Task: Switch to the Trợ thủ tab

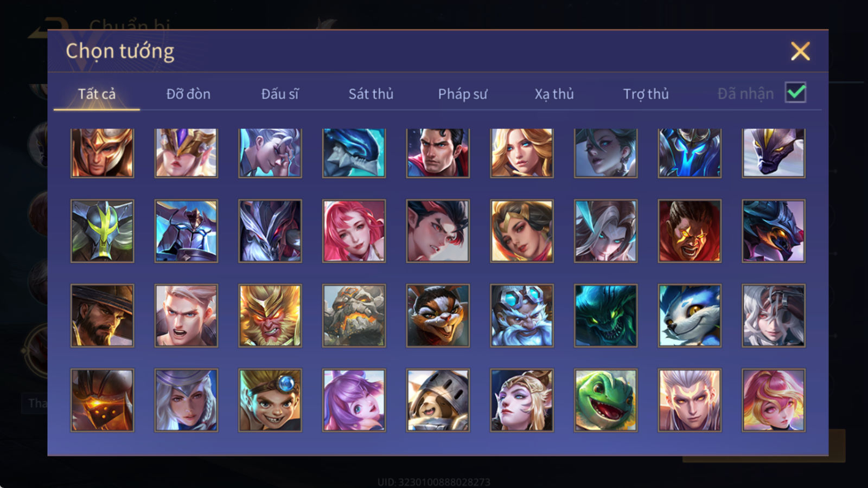Action: point(646,94)
